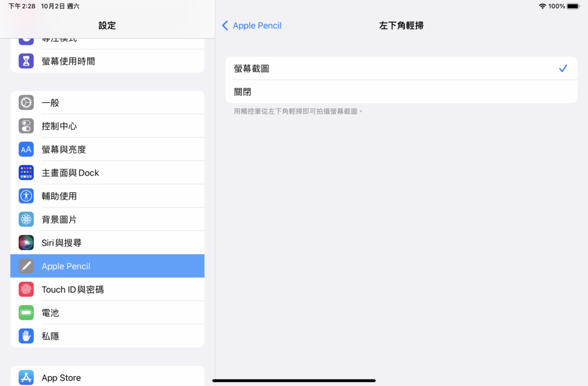This screenshot has height=386, width=588.
Task: Tap the 設定 sidebar title
Action: [x=107, y=25]
